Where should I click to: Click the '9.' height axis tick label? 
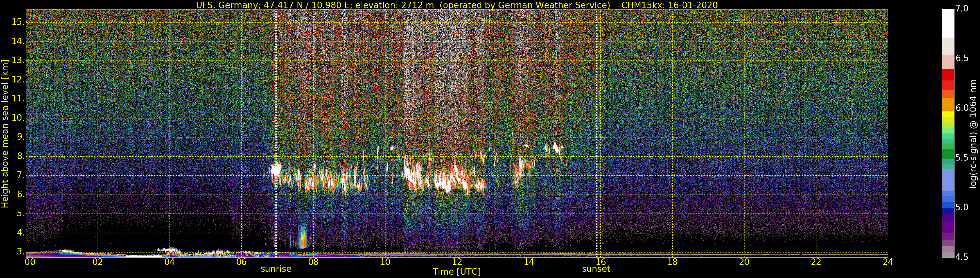(x=21, y=137)
